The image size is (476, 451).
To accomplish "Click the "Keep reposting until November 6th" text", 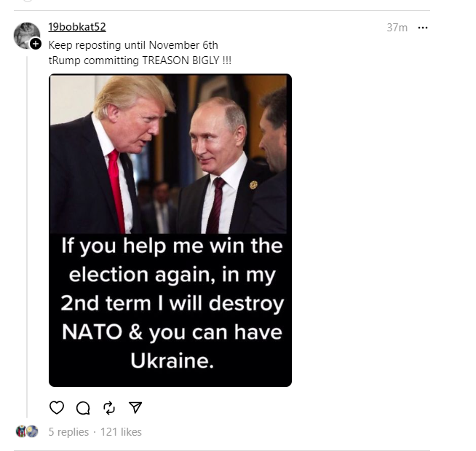I will (132, 45).
